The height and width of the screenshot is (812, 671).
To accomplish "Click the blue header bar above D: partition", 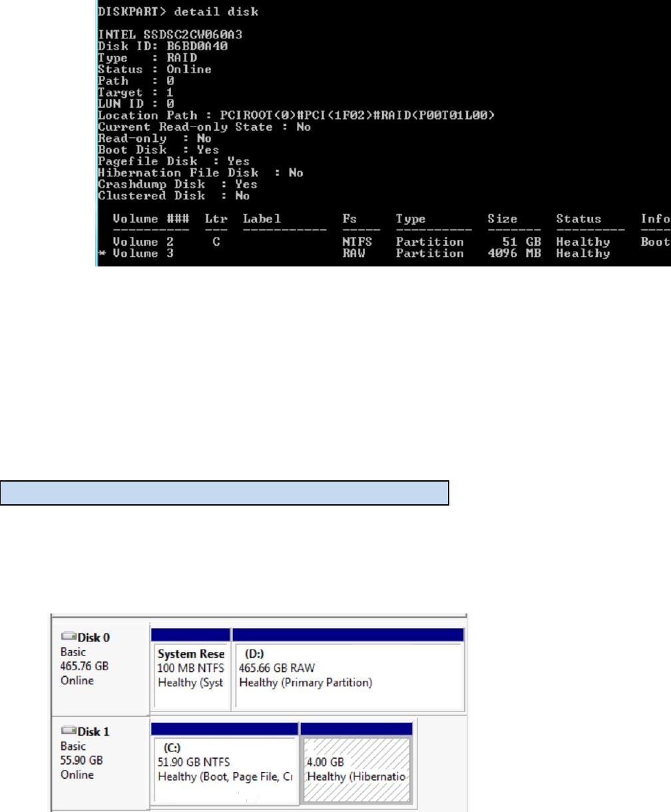I will [347, 633].
